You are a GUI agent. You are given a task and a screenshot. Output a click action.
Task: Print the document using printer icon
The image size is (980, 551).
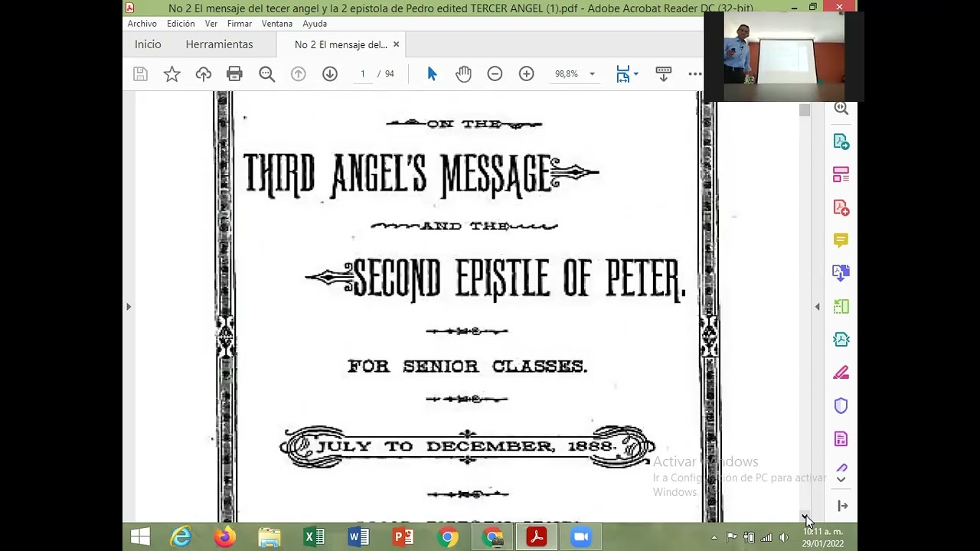[234, 74]
